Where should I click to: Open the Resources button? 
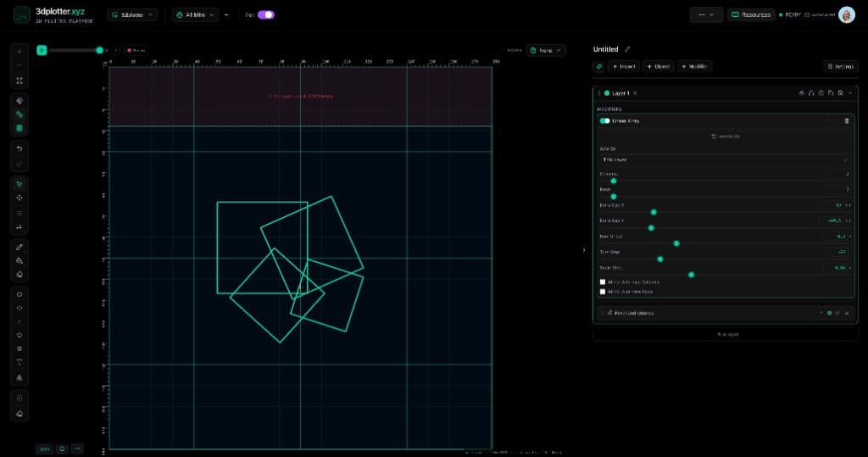(x=751, y=15)
